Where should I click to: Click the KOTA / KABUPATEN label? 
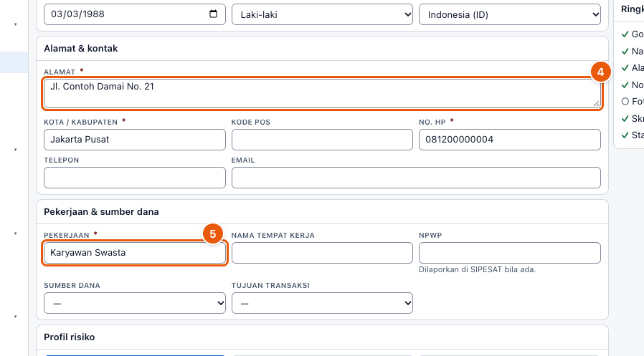pyautogui.click(x=80, y=122)
